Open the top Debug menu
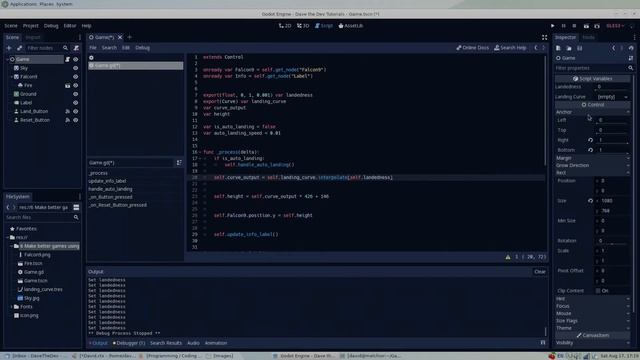Screen dimensions: 640x360 tap(51, 26)
